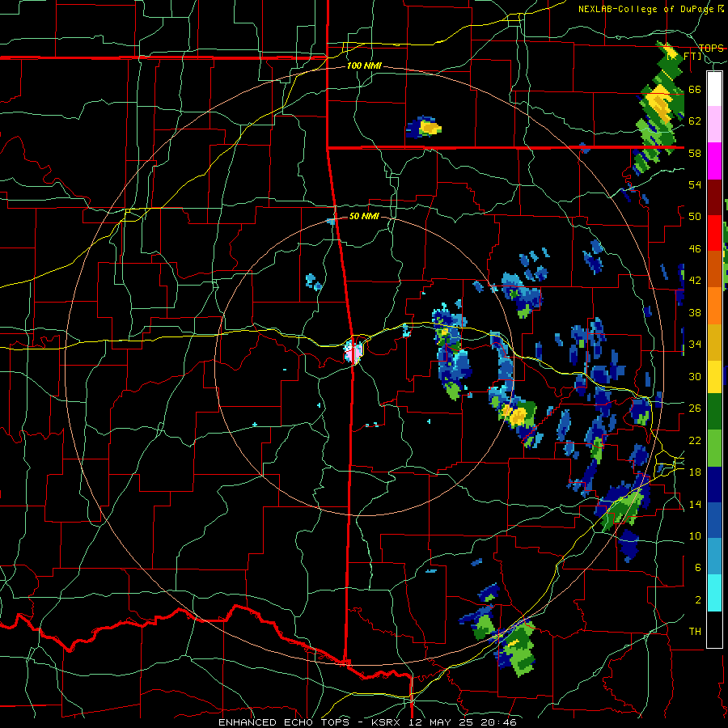Click the legend value 10
This screenshot has height=728, width=728.
coord(695,536)
